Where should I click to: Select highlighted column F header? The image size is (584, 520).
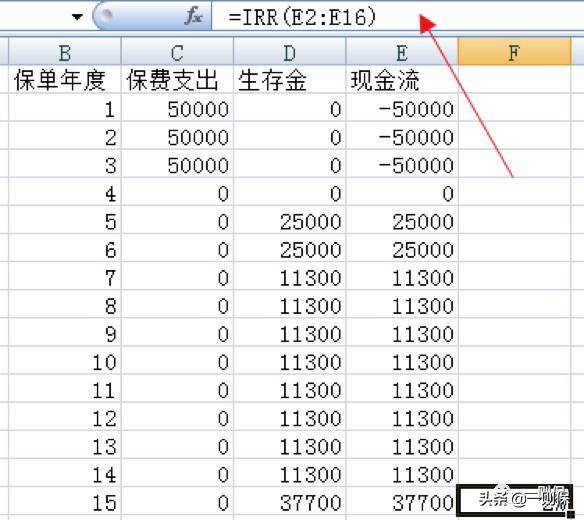tap(514, 52)
